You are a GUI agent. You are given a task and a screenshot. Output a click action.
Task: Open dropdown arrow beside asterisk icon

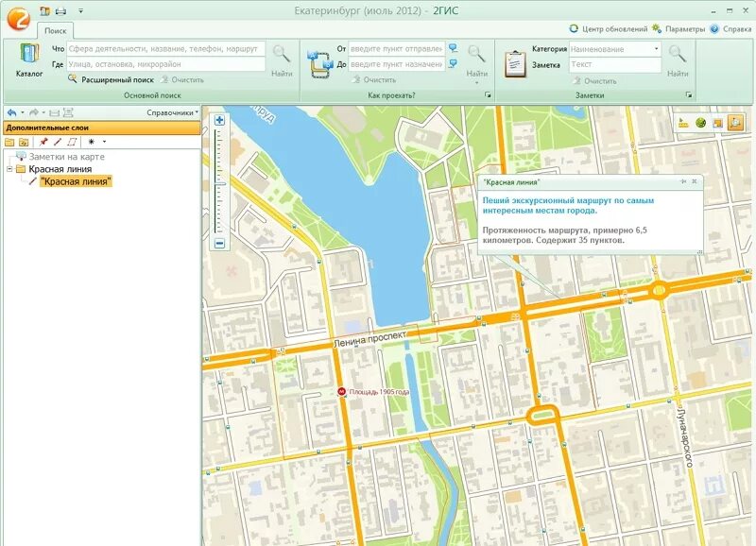104,142
